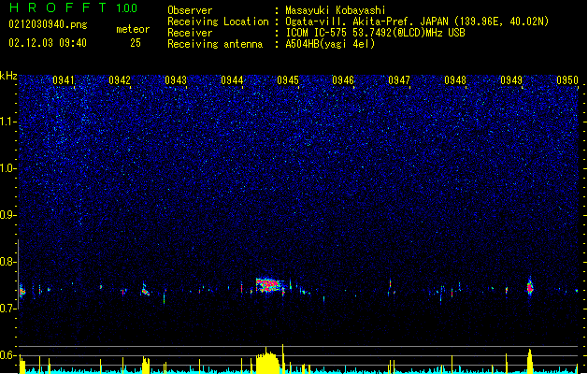Click the 1.0 kHz axis label

click(8, 168)
